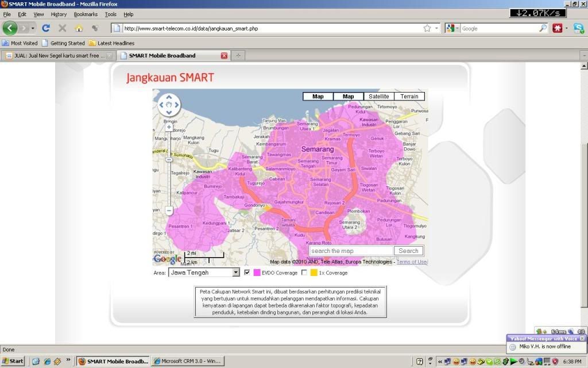588x368 pixels.
Task: Click the magnifier search icon
Action: pos(543,28)
